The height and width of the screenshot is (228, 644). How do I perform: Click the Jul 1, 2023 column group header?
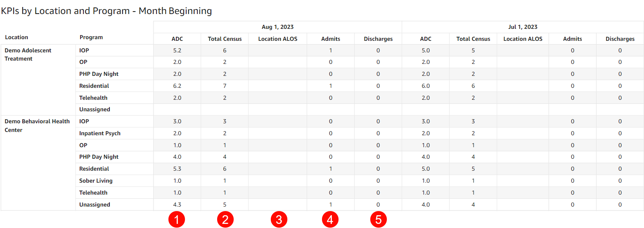pyautogui.click(x=523, y=27)
